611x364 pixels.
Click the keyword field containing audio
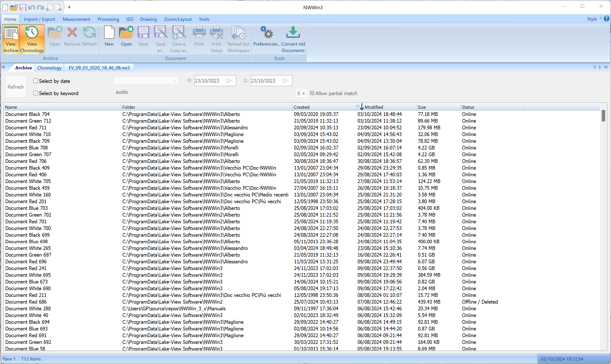click(x=203, y=93)
